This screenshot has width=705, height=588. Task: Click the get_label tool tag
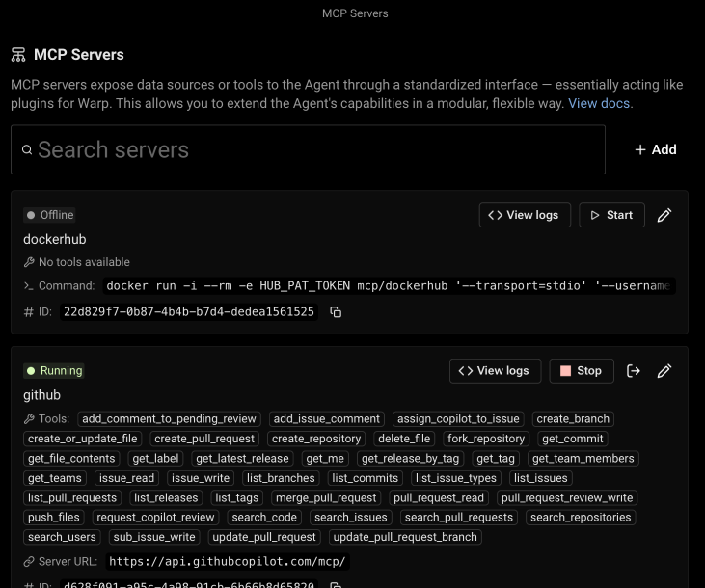[155, 459]
